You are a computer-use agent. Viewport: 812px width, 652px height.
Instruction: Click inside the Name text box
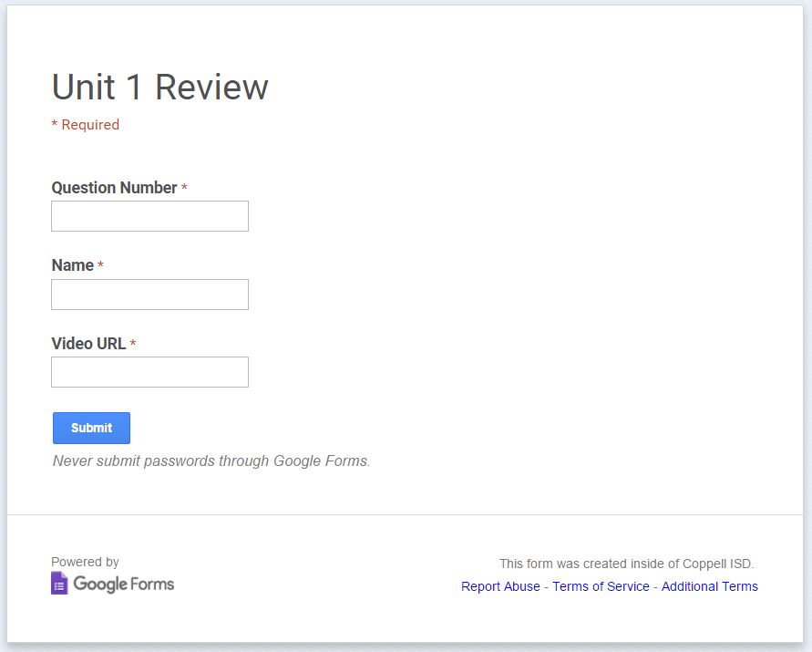point(149,295)
